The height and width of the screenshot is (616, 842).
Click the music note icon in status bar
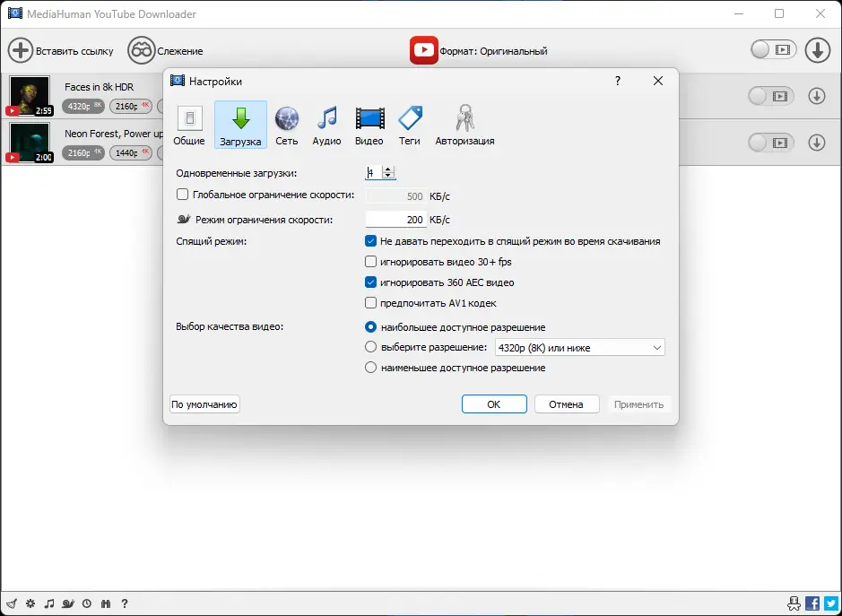click(x=49, y=603)
